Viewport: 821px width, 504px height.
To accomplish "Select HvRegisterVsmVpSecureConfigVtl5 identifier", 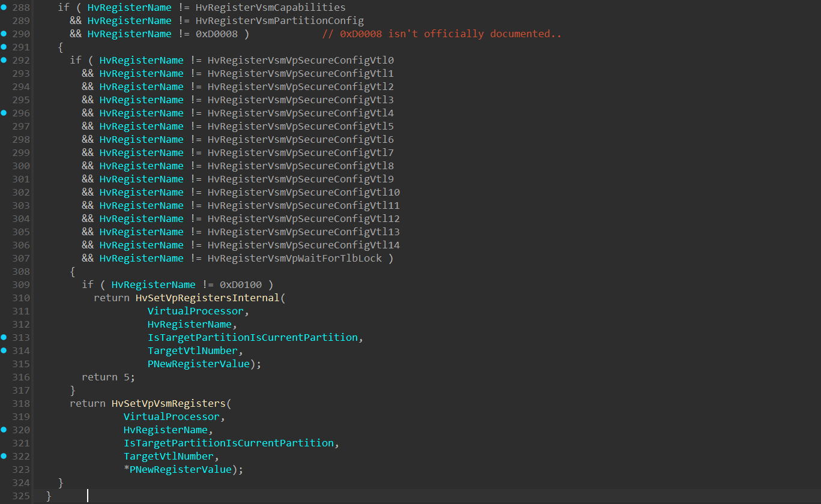I will click(x=300, y=126).
